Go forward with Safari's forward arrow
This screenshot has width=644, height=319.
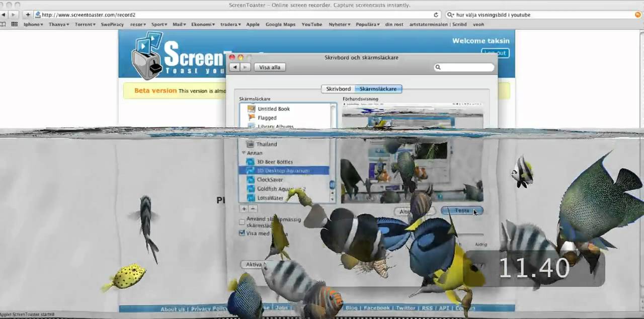[x=14, y=15]
